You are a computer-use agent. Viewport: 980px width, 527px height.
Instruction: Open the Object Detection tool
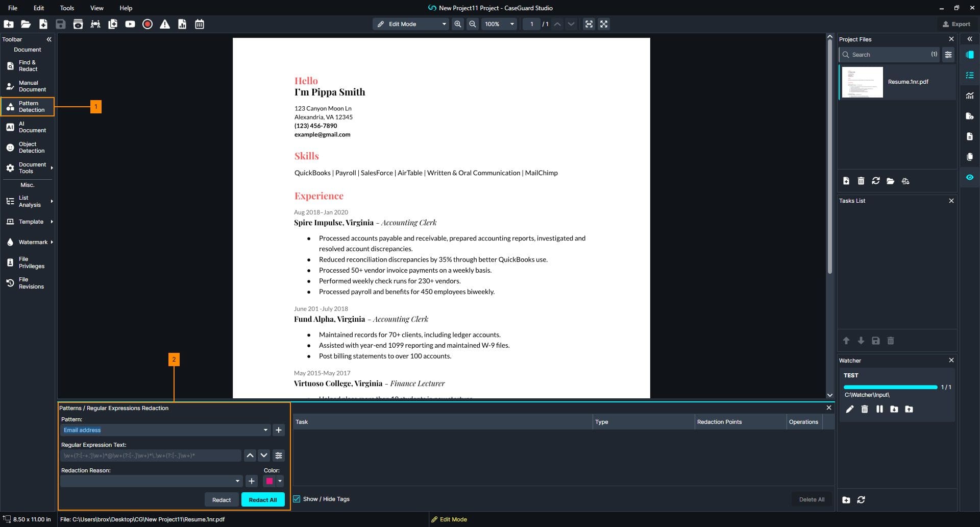pos(28,148)
